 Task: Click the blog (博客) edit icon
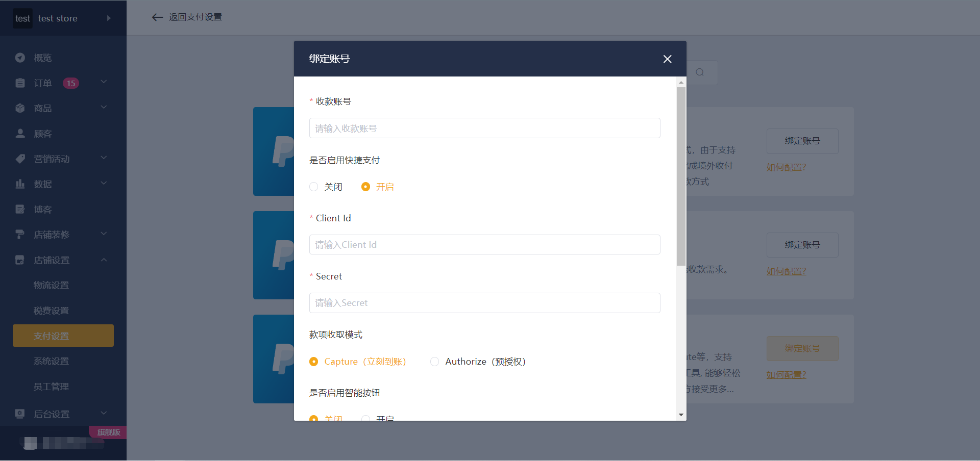[x=20, y=209]
